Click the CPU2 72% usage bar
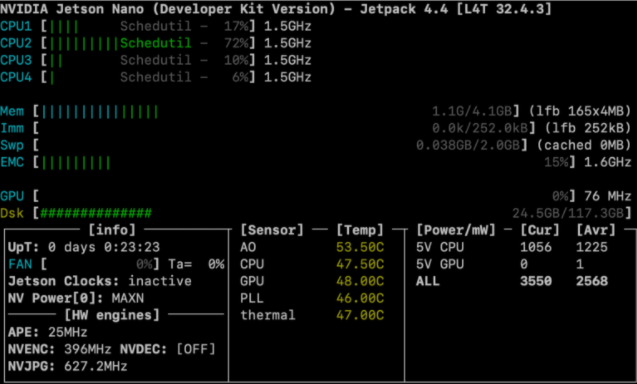 (84, 43)
